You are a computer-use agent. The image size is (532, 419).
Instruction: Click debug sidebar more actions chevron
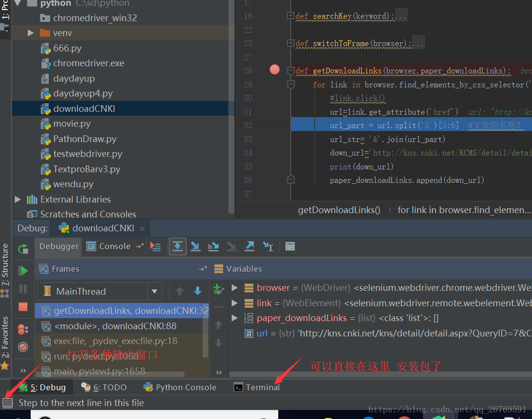click(x=23, y=371)
